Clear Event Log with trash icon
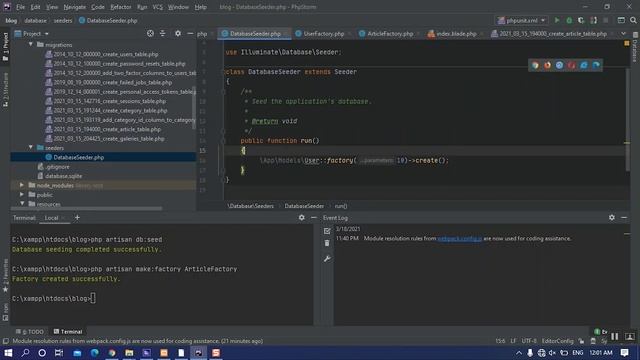 [327, 243]
